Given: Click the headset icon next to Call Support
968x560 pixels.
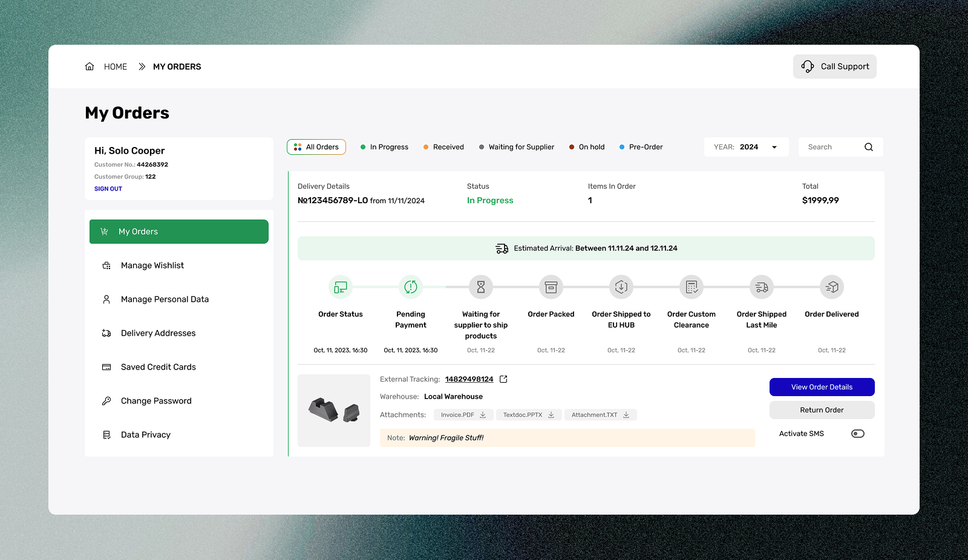Looking at the screenshot, I should (x=807, y=67).
